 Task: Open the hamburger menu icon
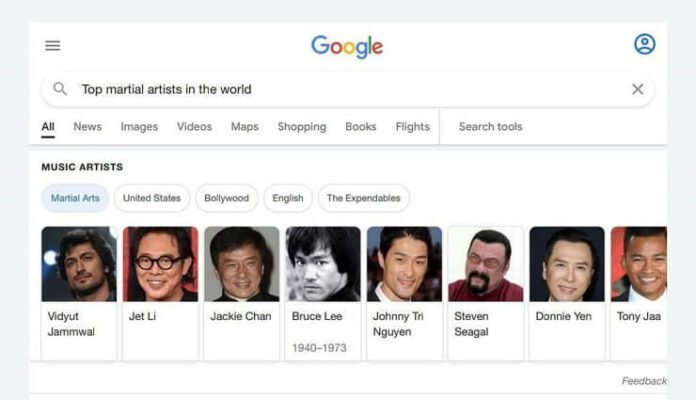[x=52, y=46]
